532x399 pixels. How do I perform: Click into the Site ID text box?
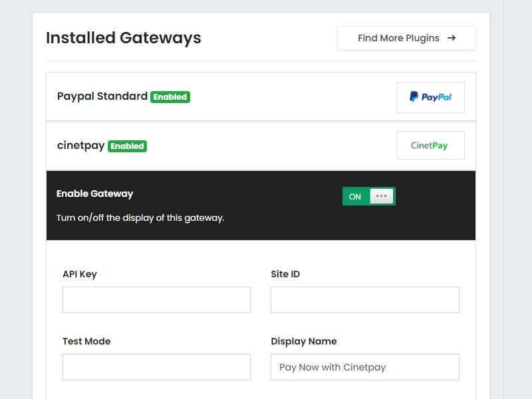tap(364, 300)
